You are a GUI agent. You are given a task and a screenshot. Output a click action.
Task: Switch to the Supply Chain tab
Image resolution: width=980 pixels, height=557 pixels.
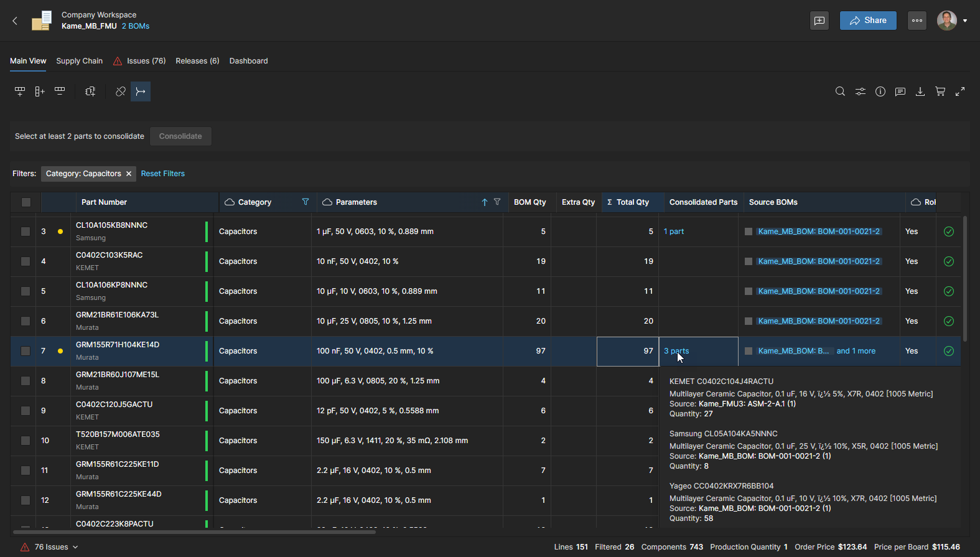tap(79, 61)
